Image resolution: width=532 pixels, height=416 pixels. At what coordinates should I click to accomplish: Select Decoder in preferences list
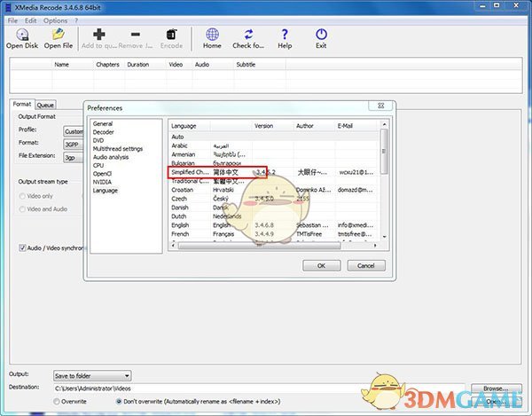click(x=104, y=132)
